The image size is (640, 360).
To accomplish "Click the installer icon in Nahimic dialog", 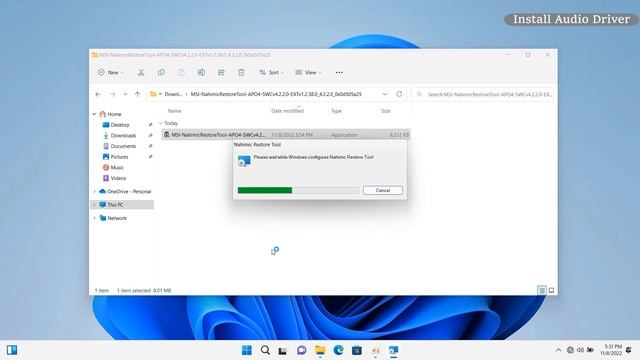I will [x=244, y=161].
